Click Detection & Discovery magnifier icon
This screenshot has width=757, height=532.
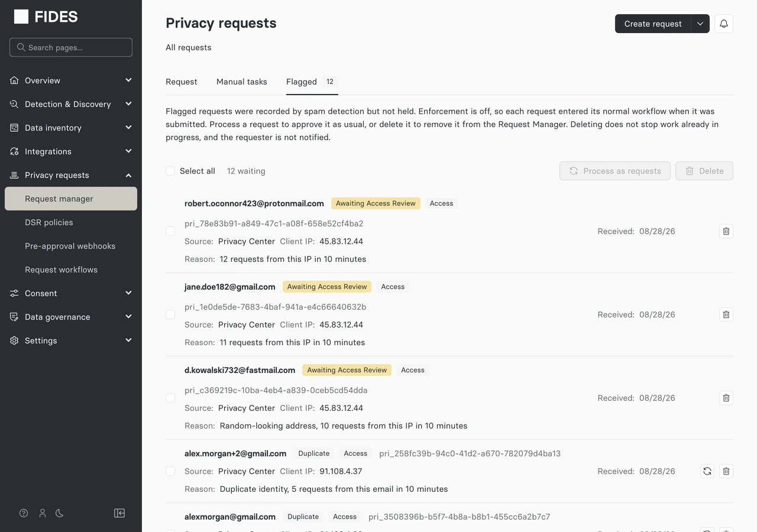click(14, 104)
